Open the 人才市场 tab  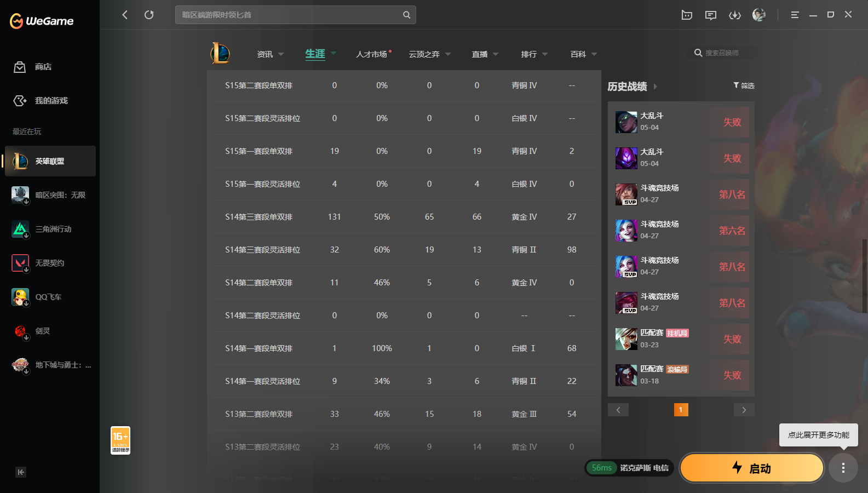(372, 54)
